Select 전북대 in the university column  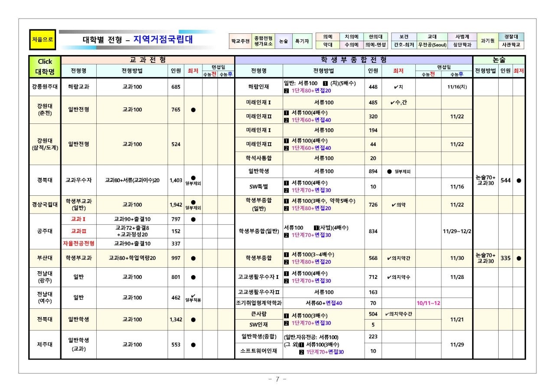click(45, 319)
